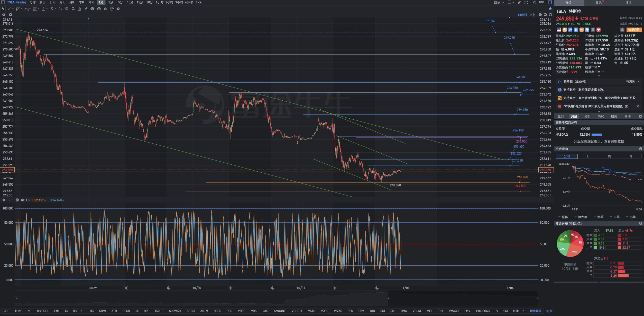This screenshot has height=316, width=644.
Task: Open the 资讯 news tab
Action: point(599,3)
